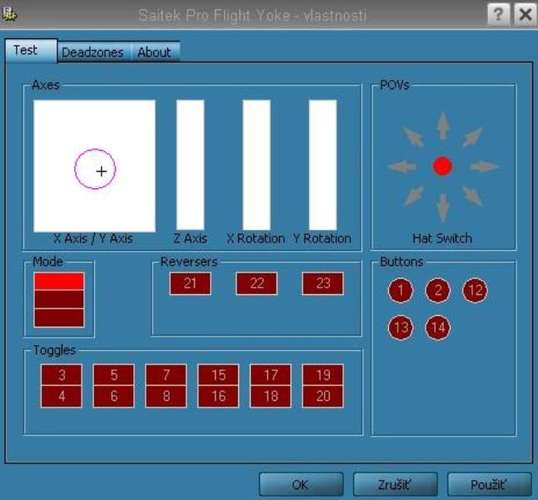Screen dimensions: 538x500
Task: Click the hat switch down-left arrow
Action: click(x=413, y=196)
